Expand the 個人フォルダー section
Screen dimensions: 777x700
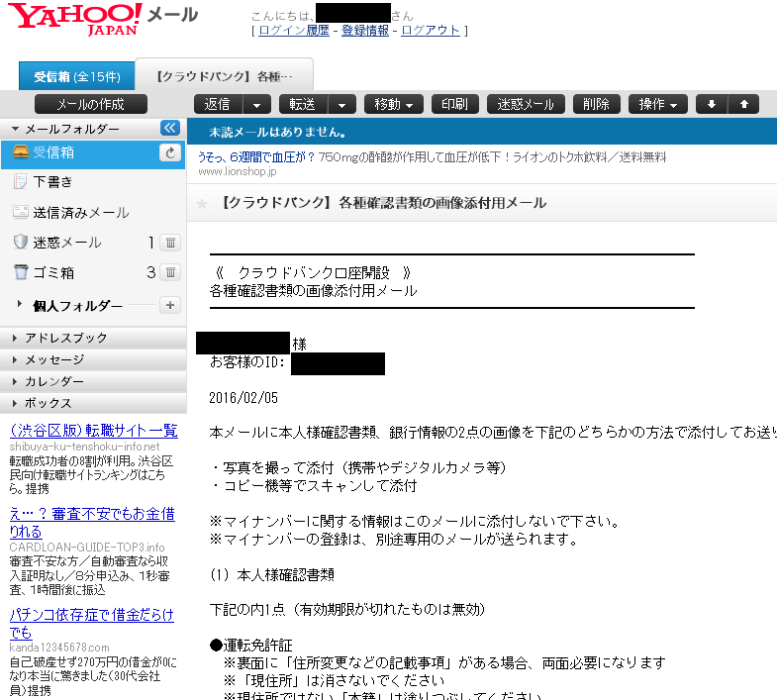(20, 304)
